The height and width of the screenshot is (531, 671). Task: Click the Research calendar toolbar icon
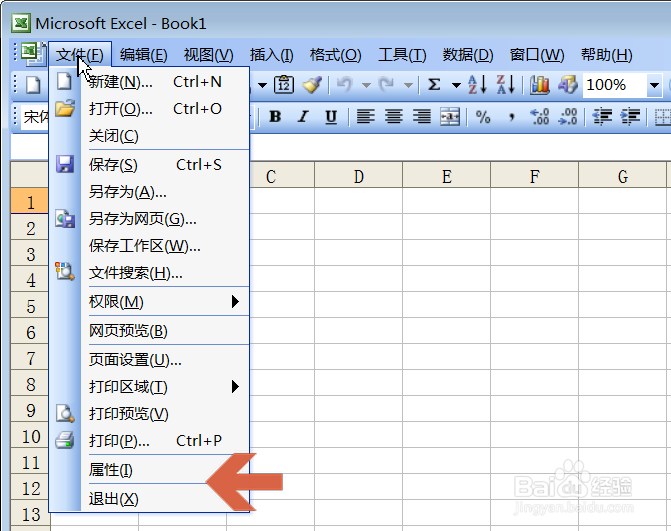(284, 84)
